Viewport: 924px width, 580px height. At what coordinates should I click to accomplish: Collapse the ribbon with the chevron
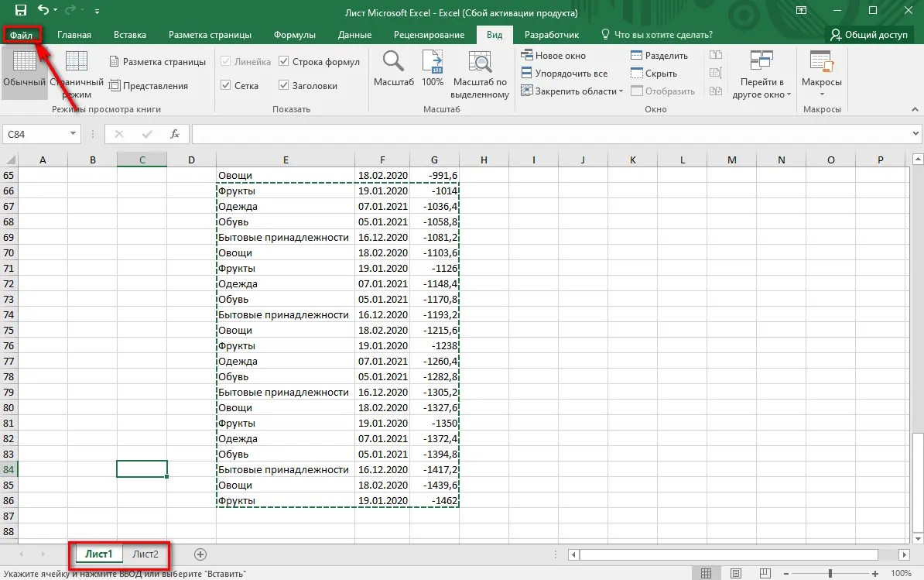[915, 109]
